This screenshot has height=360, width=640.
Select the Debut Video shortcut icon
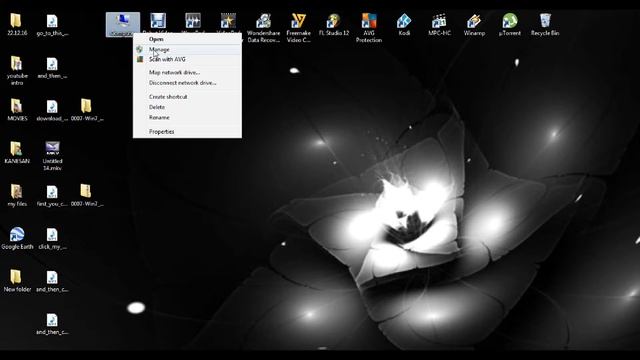pyautogui.click(x=158, y=21)
